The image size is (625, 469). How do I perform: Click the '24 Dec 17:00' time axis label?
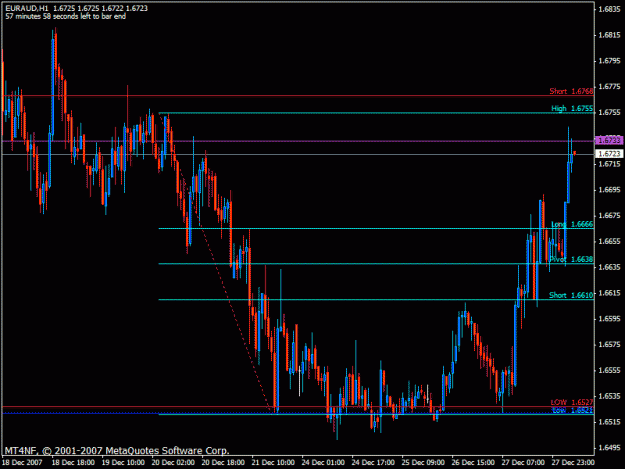tap(373, 463)
